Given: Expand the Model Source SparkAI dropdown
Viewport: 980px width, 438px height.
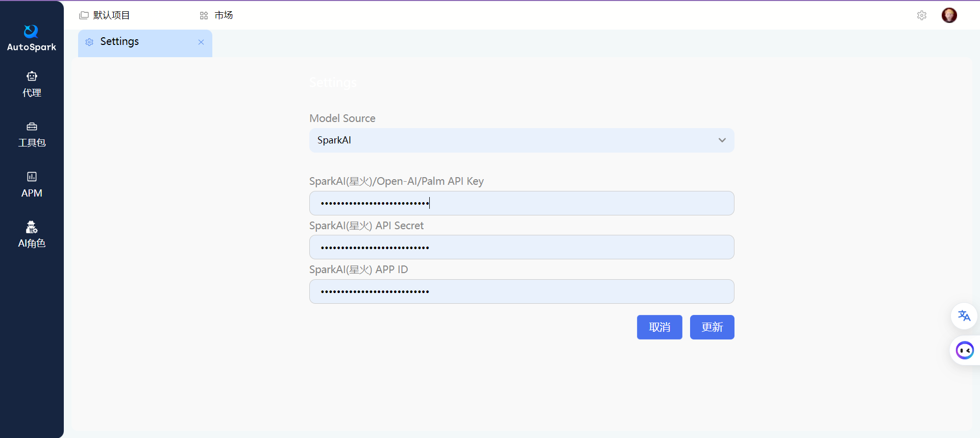Looking at the screenshot, I should click(x=522, y=140).
